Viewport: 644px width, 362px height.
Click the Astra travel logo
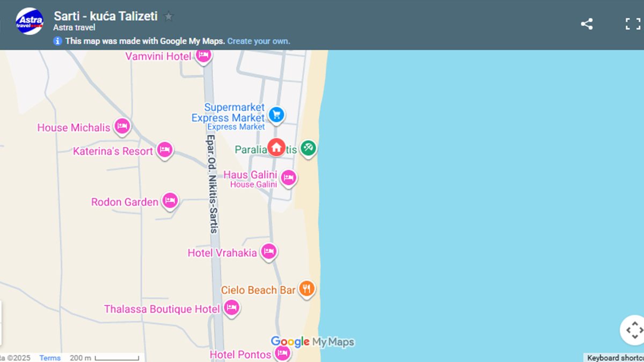click(30, 21)
